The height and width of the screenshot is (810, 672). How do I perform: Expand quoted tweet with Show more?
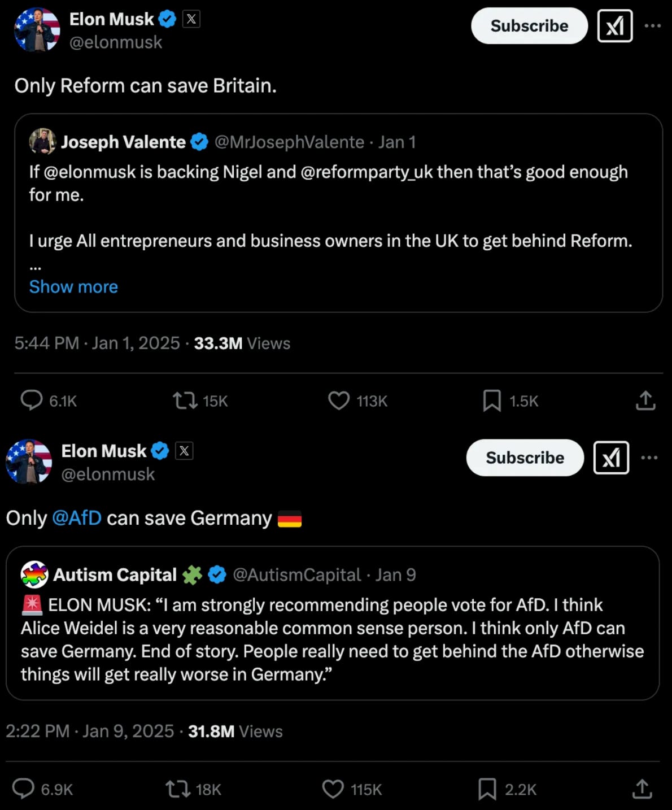click(73, 287)
